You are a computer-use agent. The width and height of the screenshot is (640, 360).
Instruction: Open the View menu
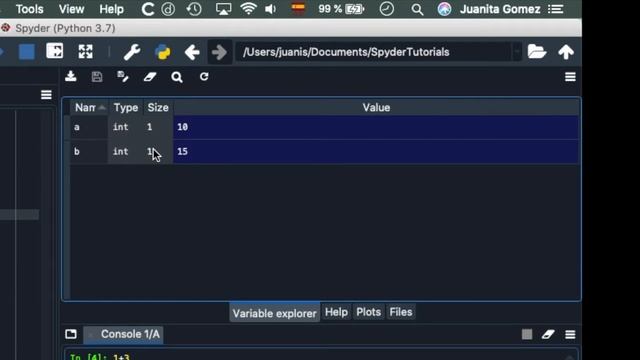click(71, 9)
